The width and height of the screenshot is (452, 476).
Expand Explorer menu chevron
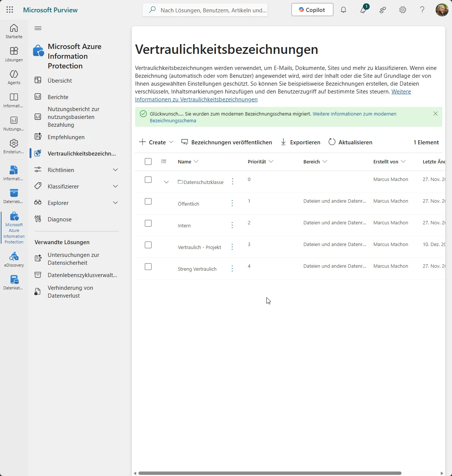[x=115, y=203]
